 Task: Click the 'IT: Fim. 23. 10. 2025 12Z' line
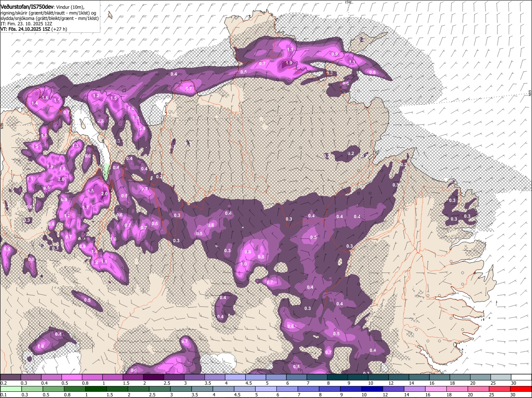tap(26, 24)
